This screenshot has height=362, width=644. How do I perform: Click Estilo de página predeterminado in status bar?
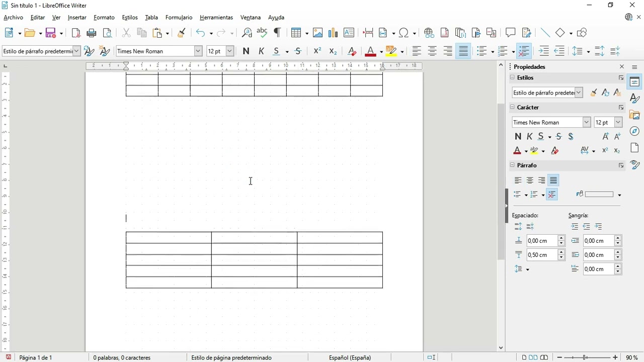231,357
